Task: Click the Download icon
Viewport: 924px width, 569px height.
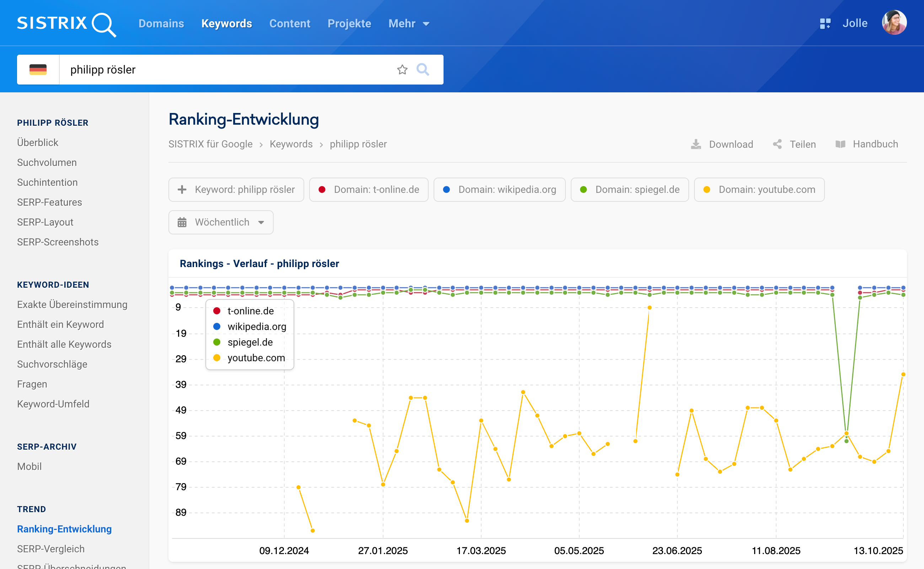Action: [x=696, y=144]
